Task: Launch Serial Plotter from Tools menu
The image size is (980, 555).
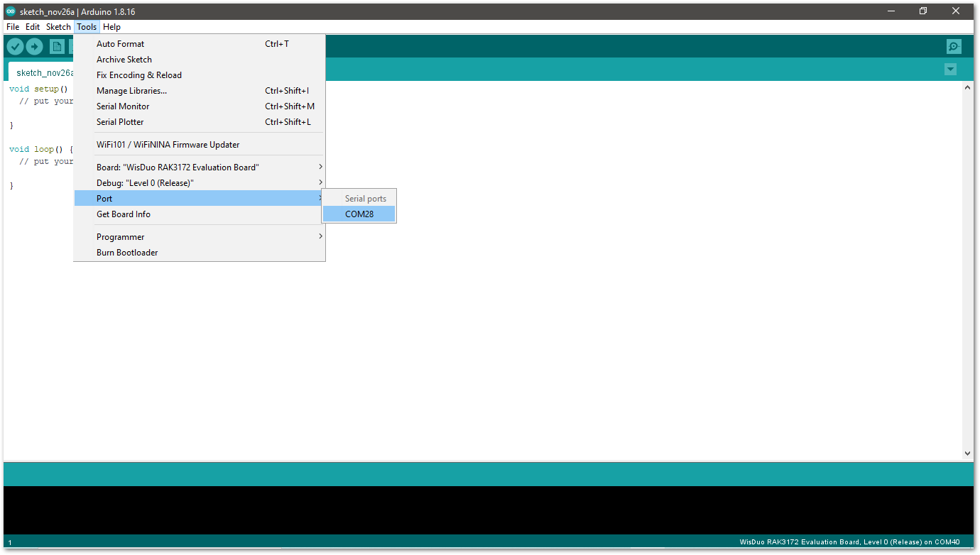Action: (200, 122)
